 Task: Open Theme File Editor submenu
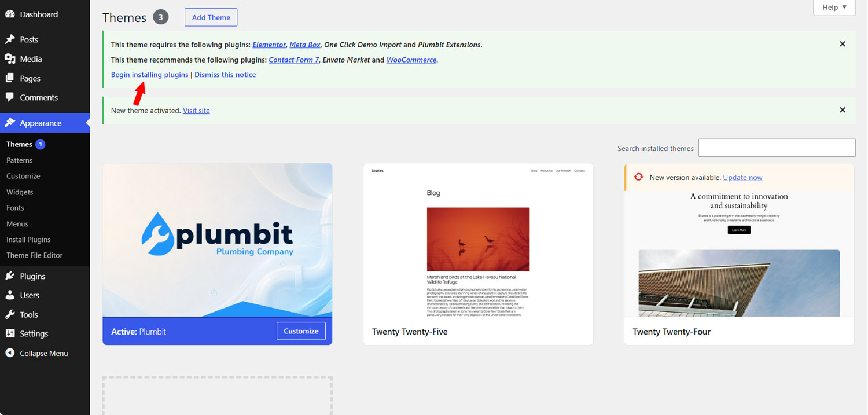click(x=34, y=255)
